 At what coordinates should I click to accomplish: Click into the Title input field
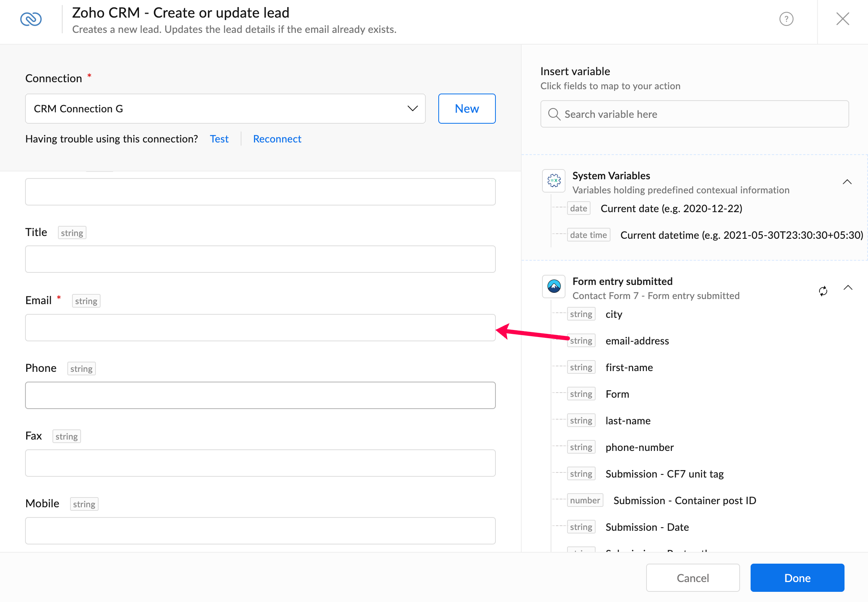(x=260, y=259)
